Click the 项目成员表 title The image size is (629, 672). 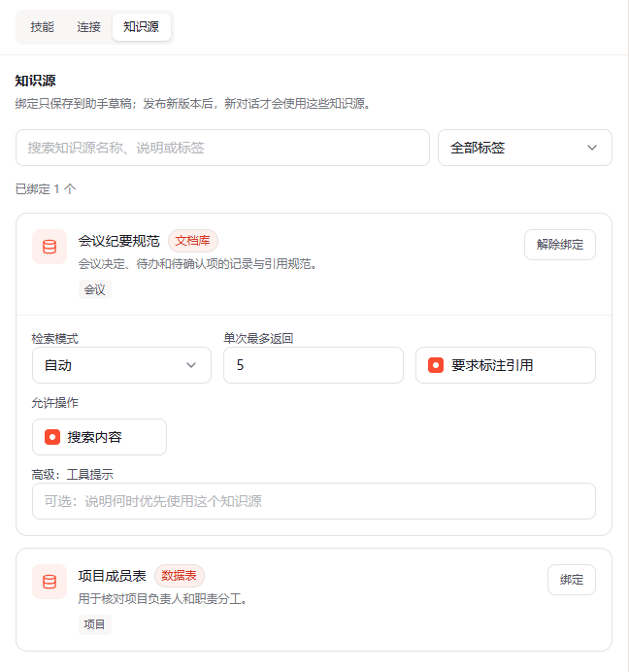(113, 576)
